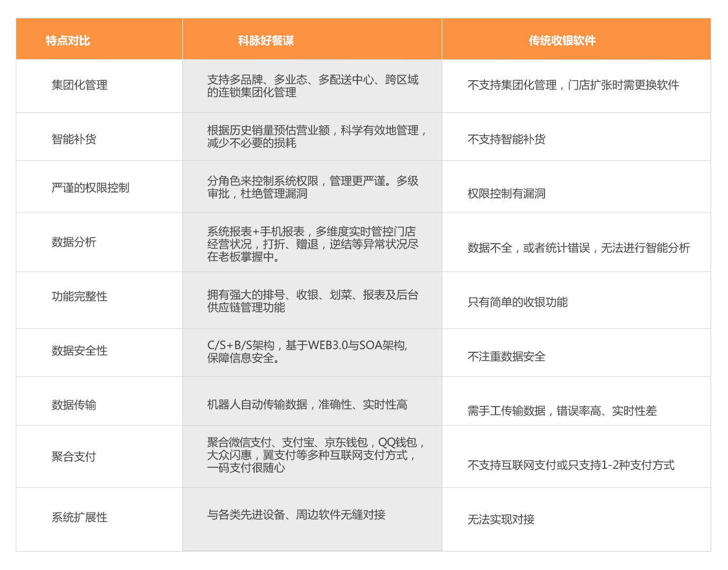Click the 分角色来控制系统权限 cell
This screenshot has width=728, height=570.
[312, 187]
